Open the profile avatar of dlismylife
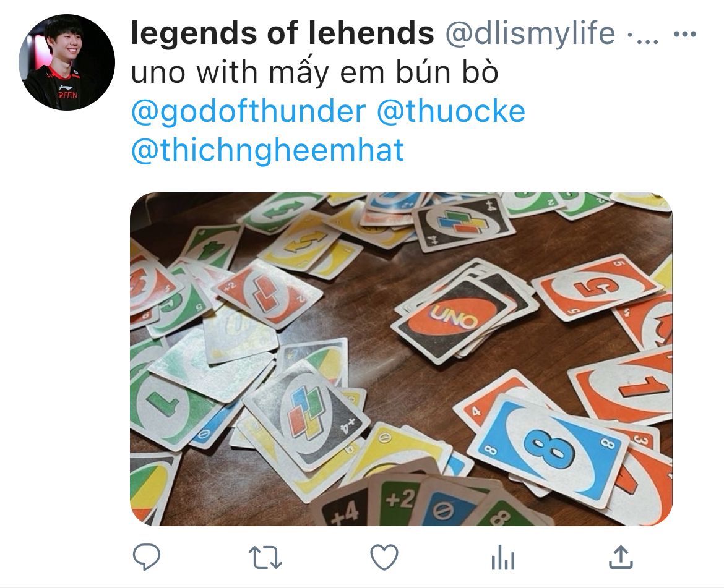724x588 pixels. pyautogui.click(x=67, y=62)
